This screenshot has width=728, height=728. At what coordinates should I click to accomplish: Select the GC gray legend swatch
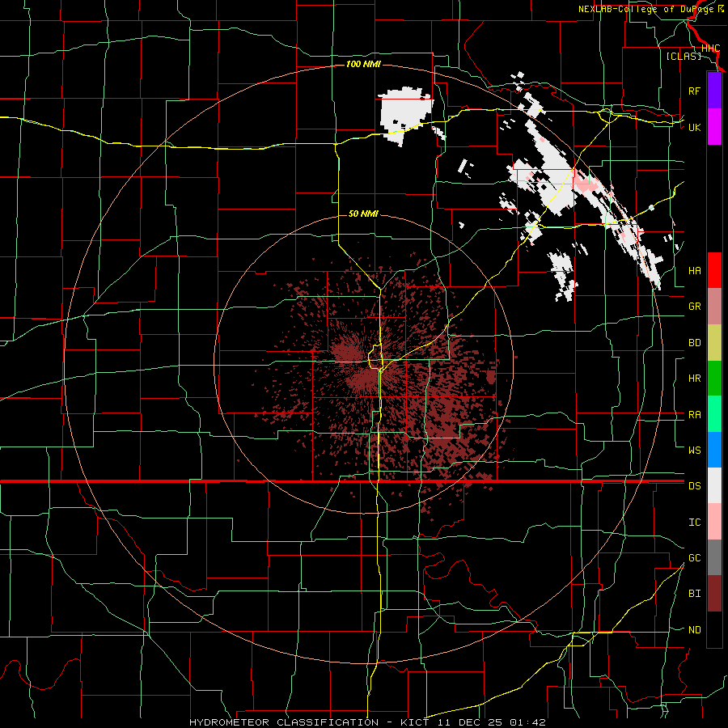(x=714, y=557)
